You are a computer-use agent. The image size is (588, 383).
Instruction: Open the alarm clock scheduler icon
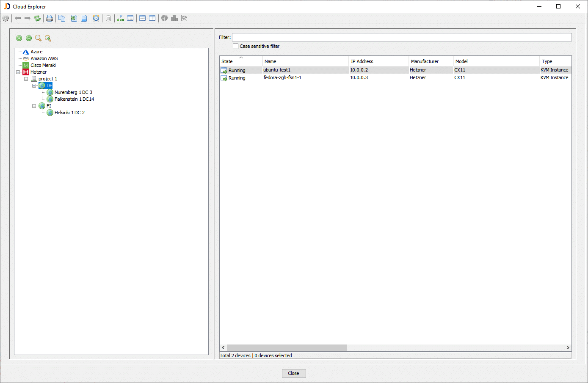(96, 18)
